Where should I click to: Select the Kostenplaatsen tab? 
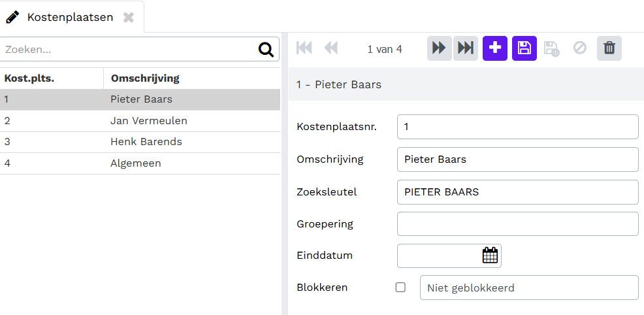(70, 17)
